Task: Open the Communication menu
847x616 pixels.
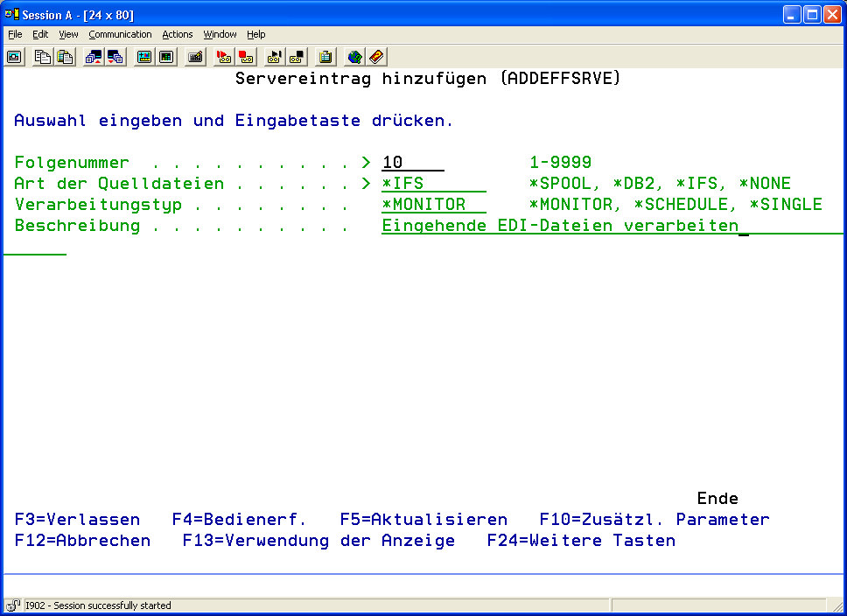Action: (x=120, y=34)
